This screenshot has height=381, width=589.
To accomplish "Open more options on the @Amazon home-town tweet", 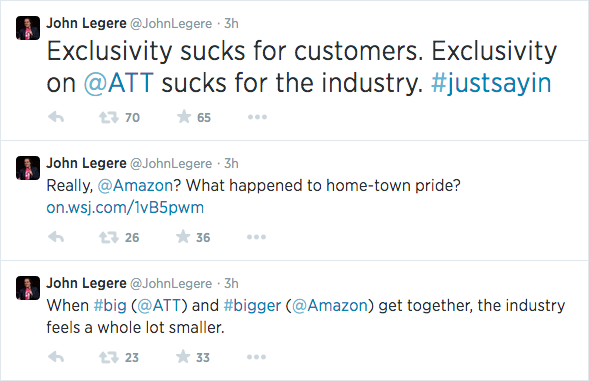I will (x=257, y=237).
